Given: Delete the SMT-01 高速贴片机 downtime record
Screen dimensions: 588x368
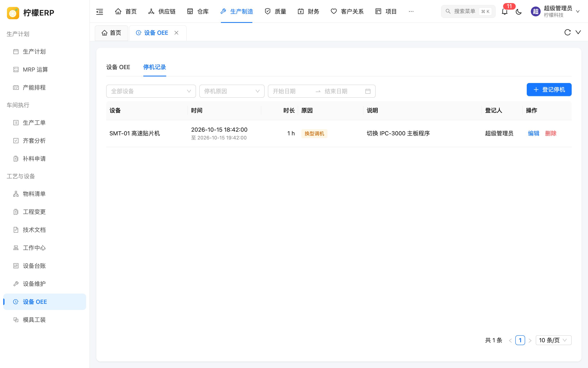Looking at the screenshot, I should [551, 133].
